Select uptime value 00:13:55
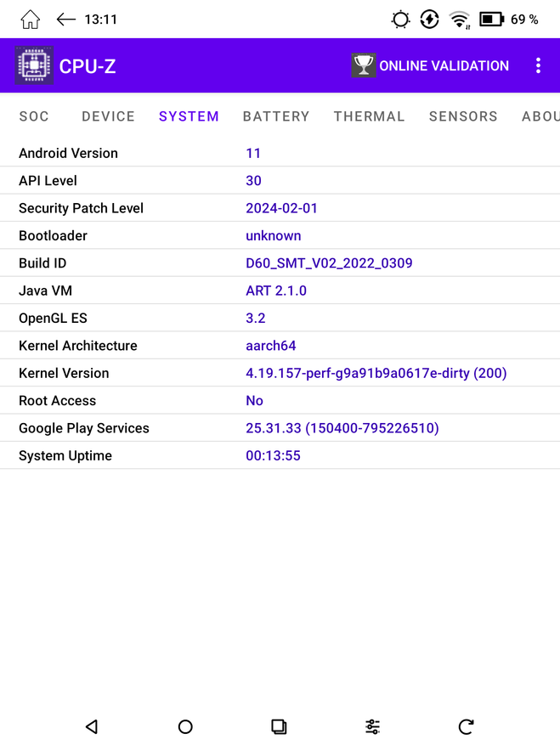This screenshot has width=560, height=745. point(273,455)
